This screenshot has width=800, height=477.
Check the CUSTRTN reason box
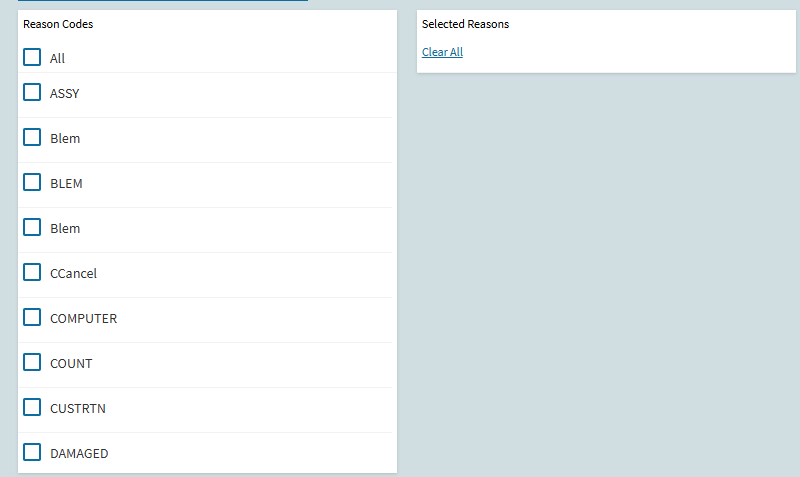(x=32, y=407)
